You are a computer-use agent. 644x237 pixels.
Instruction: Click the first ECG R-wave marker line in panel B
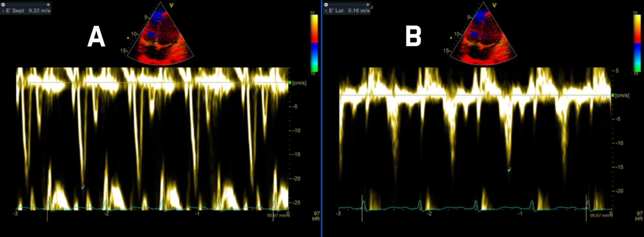(362, 208)
